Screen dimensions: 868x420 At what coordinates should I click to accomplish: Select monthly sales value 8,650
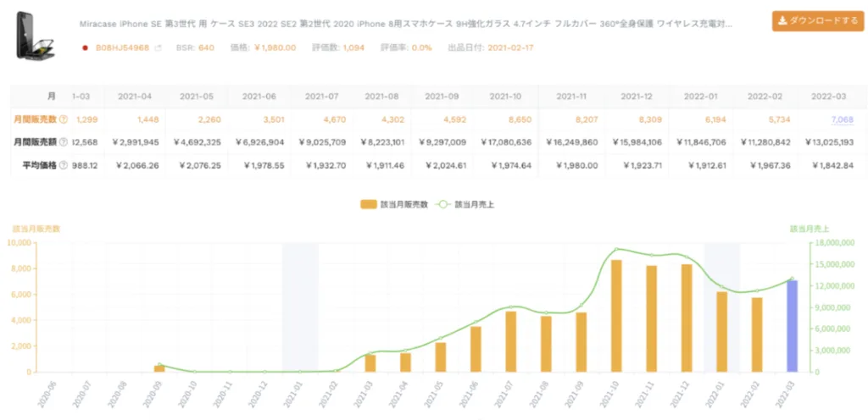520,119
